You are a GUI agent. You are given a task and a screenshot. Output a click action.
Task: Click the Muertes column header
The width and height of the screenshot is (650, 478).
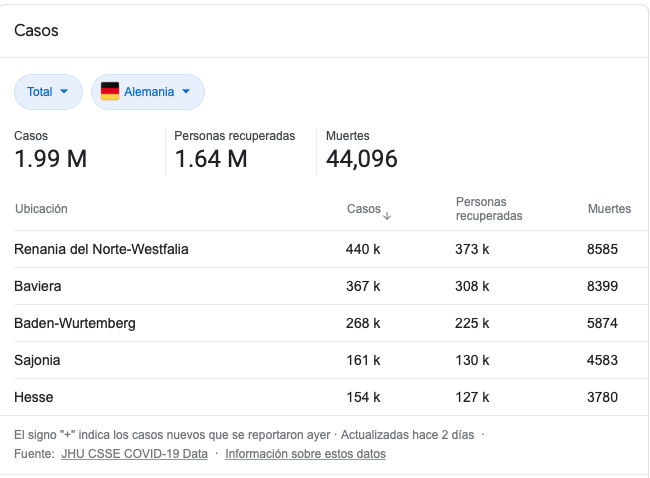click(x=609, y=209)
